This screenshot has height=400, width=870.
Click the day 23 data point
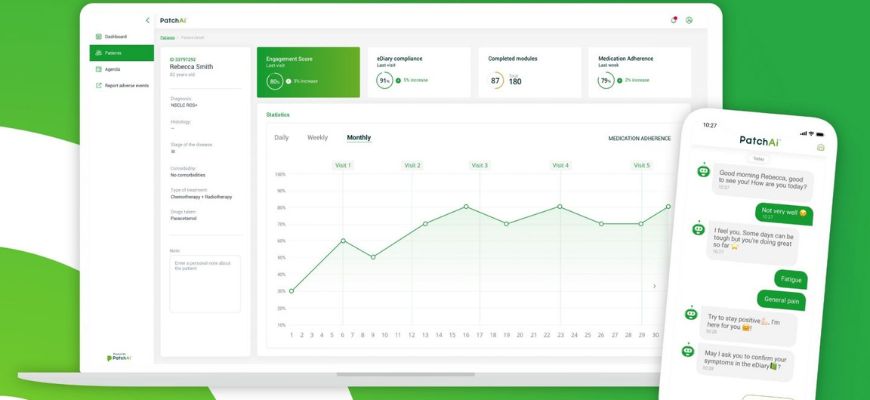560,206
